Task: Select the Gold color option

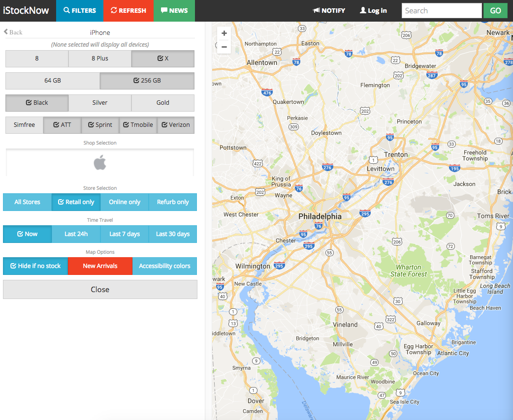Action: (x=163, y=103)
